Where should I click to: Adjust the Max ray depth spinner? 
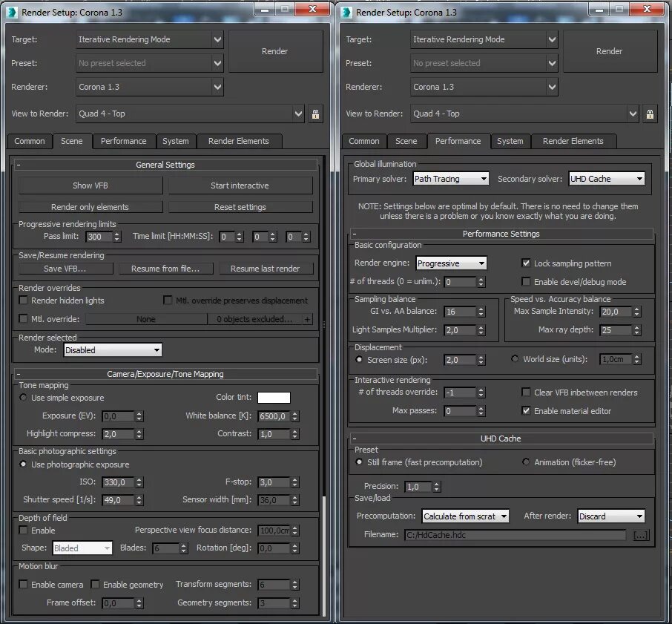(637, 330)
